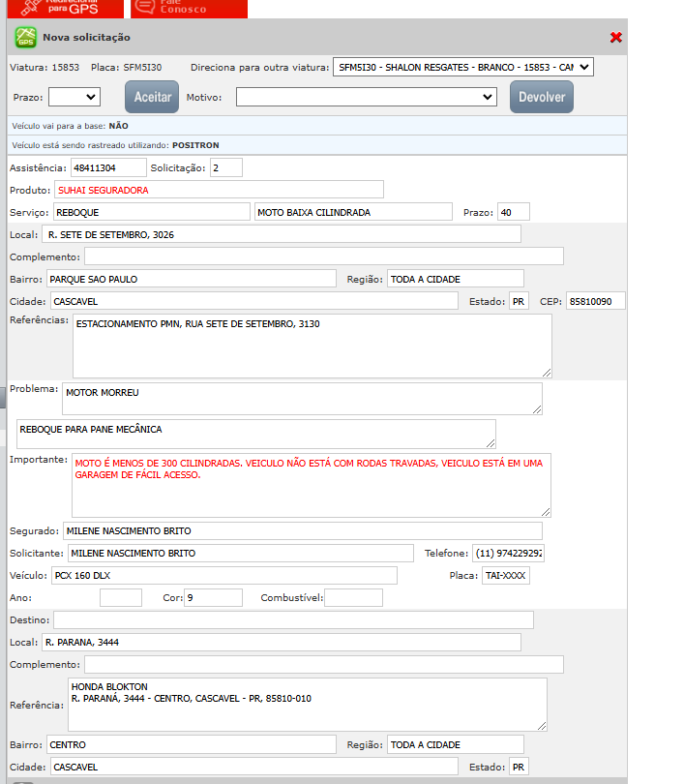
Task: Click the Veículo field PCX 160 DLX
Action: [x=224, y=575]
